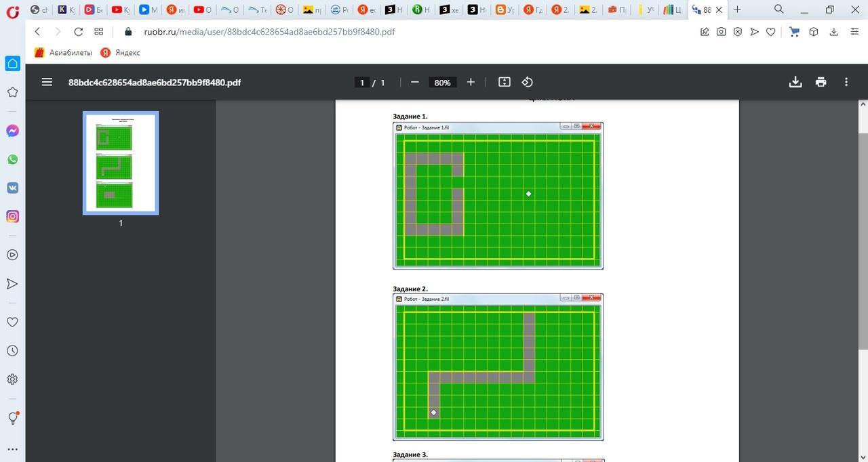868x462 pixels.
Task: Reload the page with refresh button
Action: point(78,32)
